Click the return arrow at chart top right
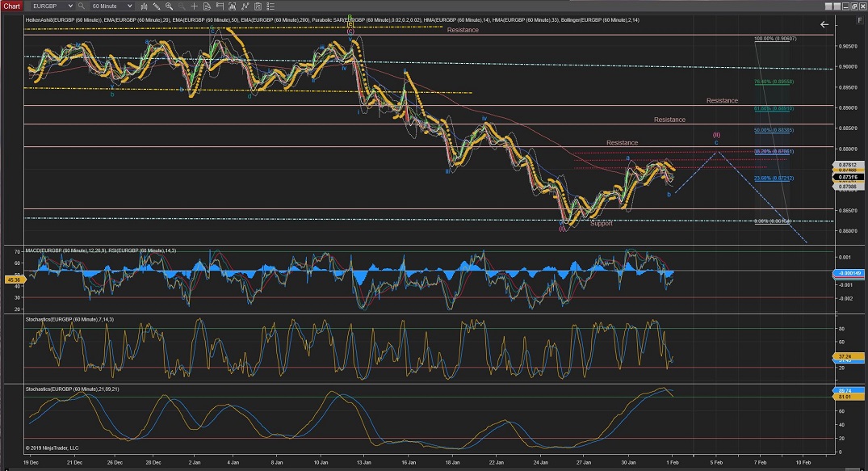The width and height of the screenshot is (868, 471). [824, 25]
